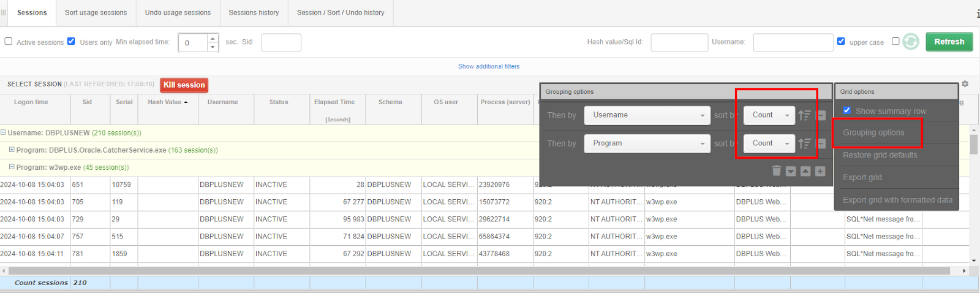
Task: Toggle sort direction icon for Program grouping
Action: point(804,143)
